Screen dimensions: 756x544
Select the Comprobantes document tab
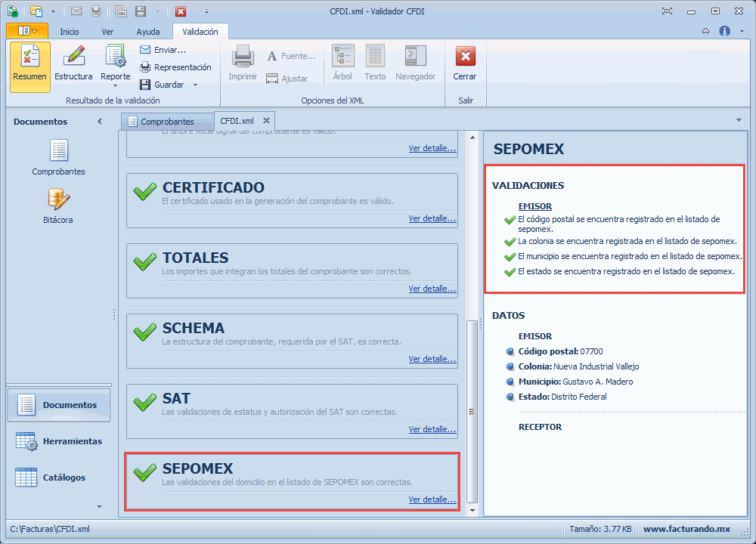click(166, 121)
